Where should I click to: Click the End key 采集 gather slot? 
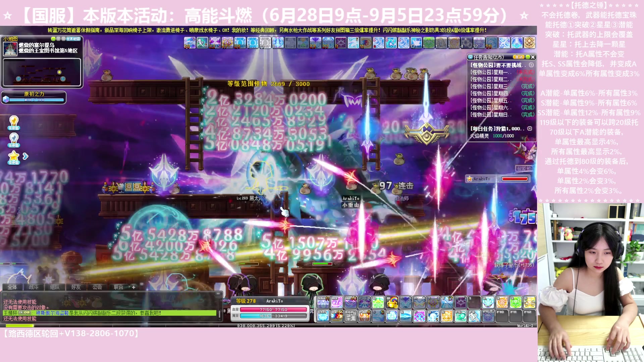(x=351, y=316)
